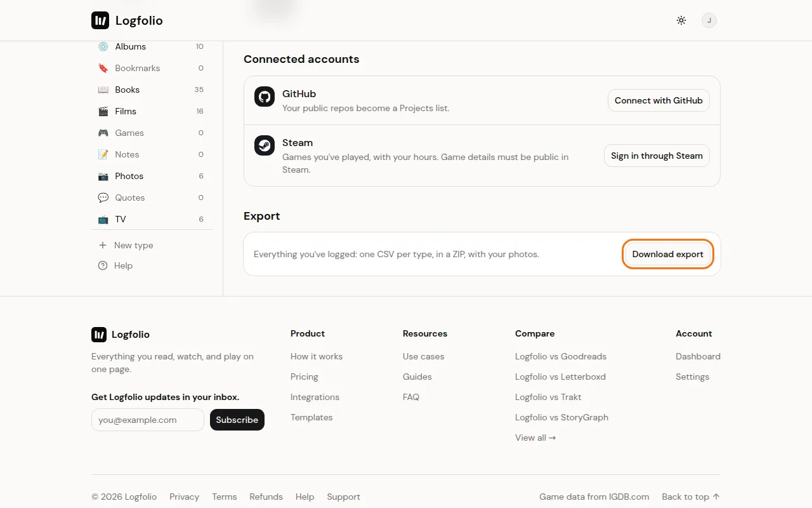Open the user avatar J menu
This screenshot has width=812, height=508.
(709, 20)
